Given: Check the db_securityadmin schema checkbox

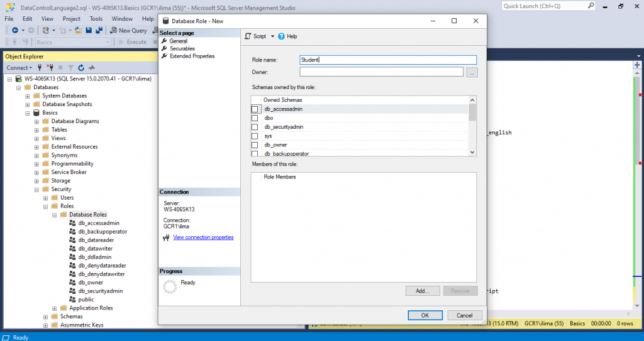Looking at the screenshot, I should [x=255, y=127].
